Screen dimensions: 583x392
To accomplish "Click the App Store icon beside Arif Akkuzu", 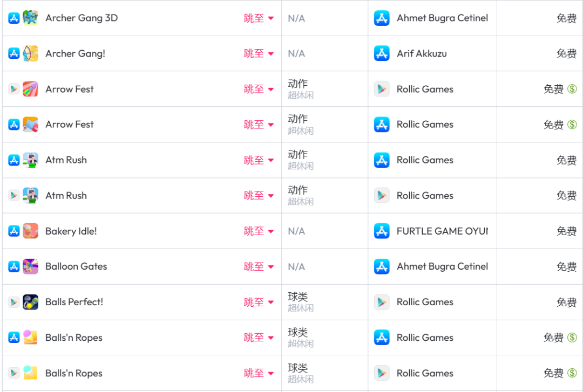I will [382, 53].
